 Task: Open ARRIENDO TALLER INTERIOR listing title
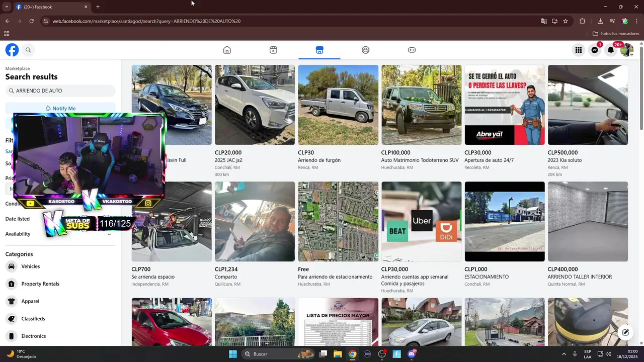coord(580,277)
